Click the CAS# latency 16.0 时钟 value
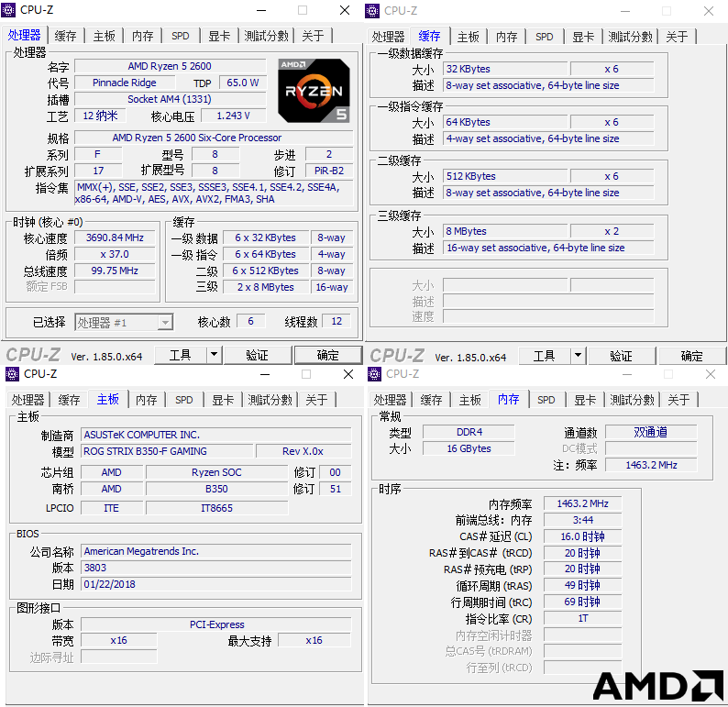The image size is (728, 707). (583, 536)
